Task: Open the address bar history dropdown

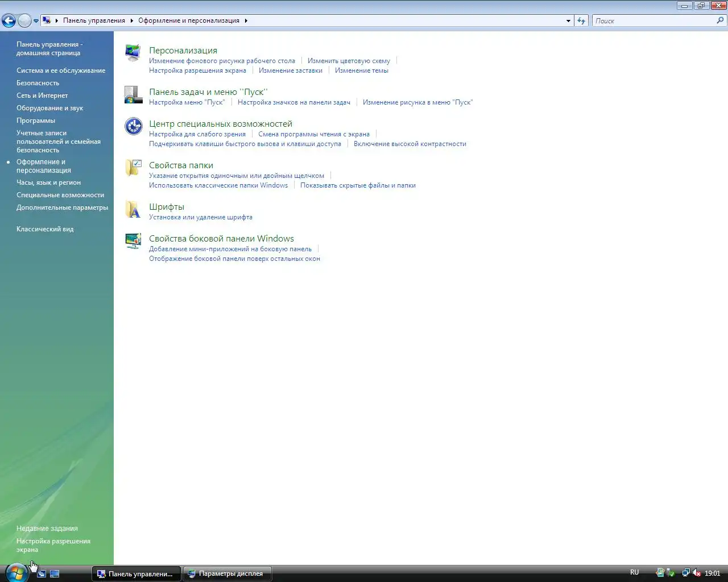Action: [x=568, y=20]
